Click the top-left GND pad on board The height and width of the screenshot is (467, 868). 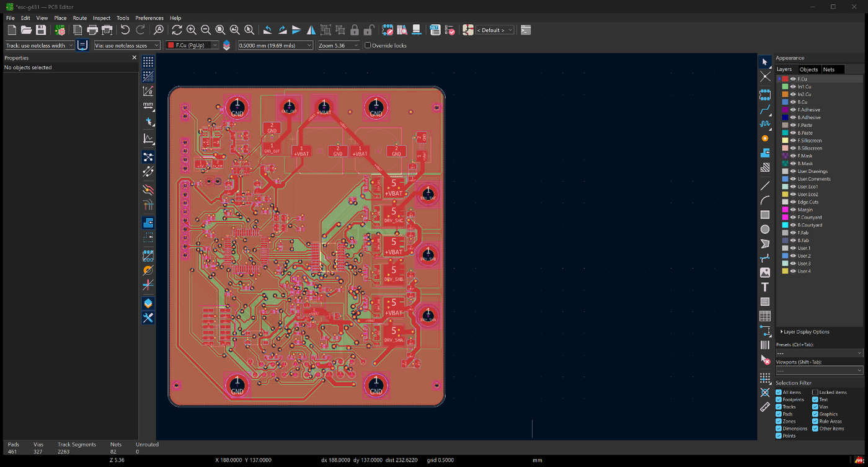pyautogui.click(x=237, y=107)
